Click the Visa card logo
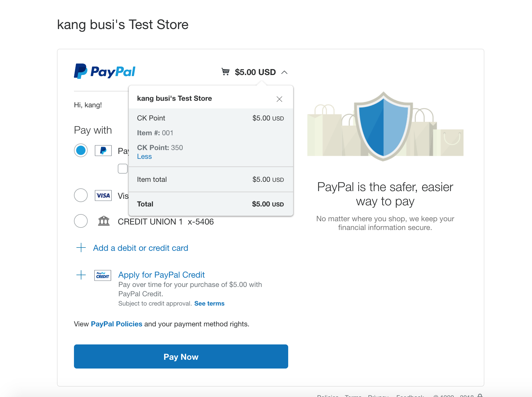The image size is (532, 397). (103, 195)
